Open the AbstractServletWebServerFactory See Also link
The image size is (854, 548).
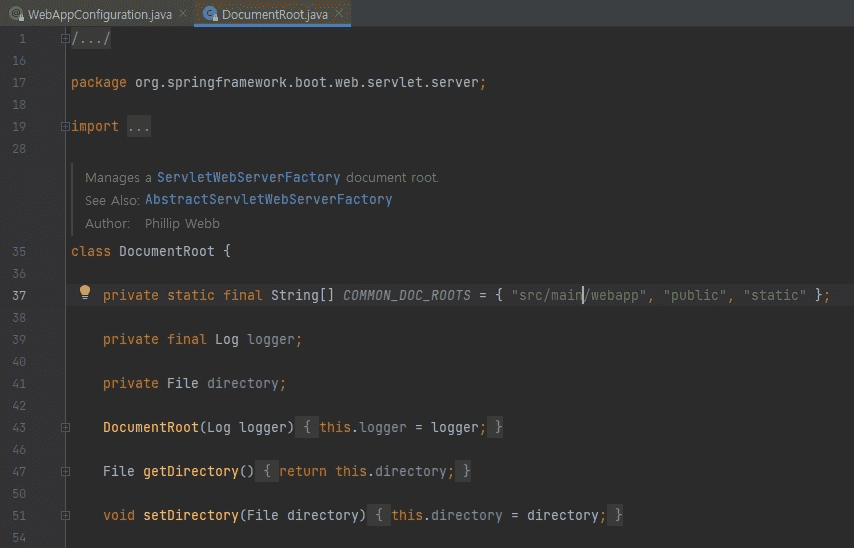point(269,199)
